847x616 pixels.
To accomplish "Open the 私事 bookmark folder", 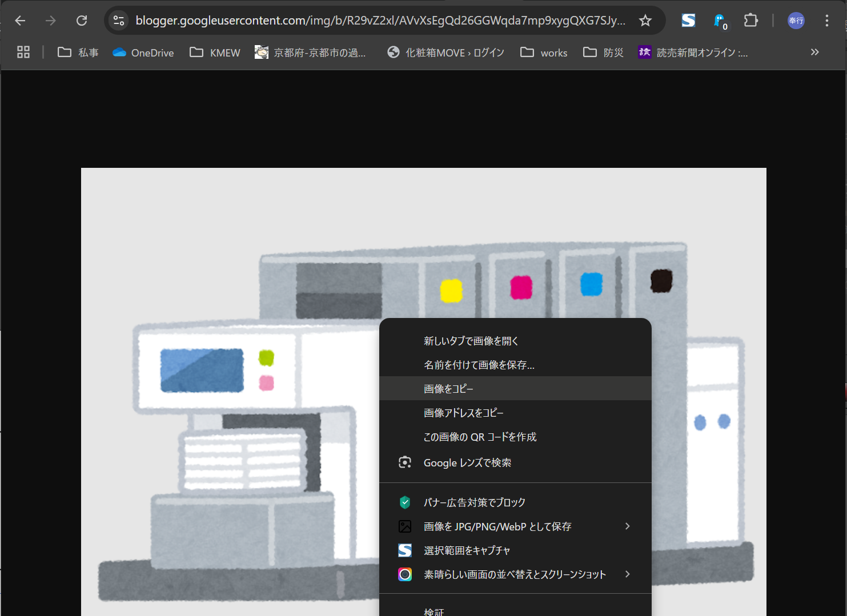I will (x=78, y=53).
